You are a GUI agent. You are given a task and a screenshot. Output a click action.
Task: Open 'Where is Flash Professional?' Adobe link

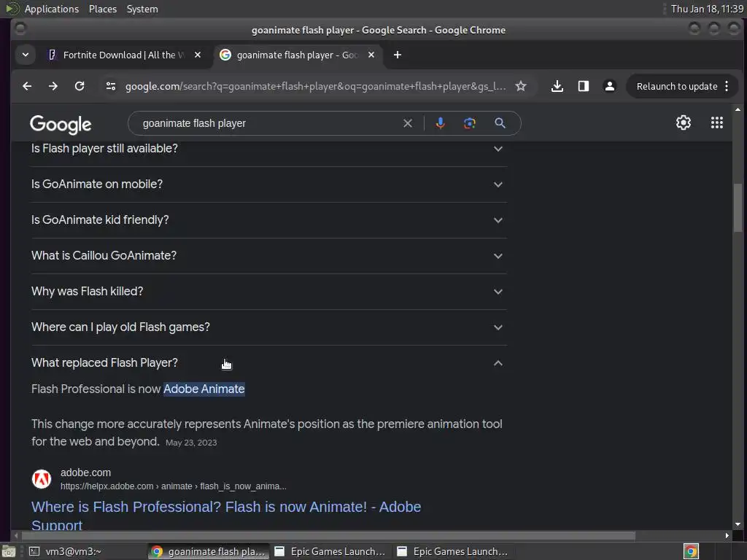point(226,516)
